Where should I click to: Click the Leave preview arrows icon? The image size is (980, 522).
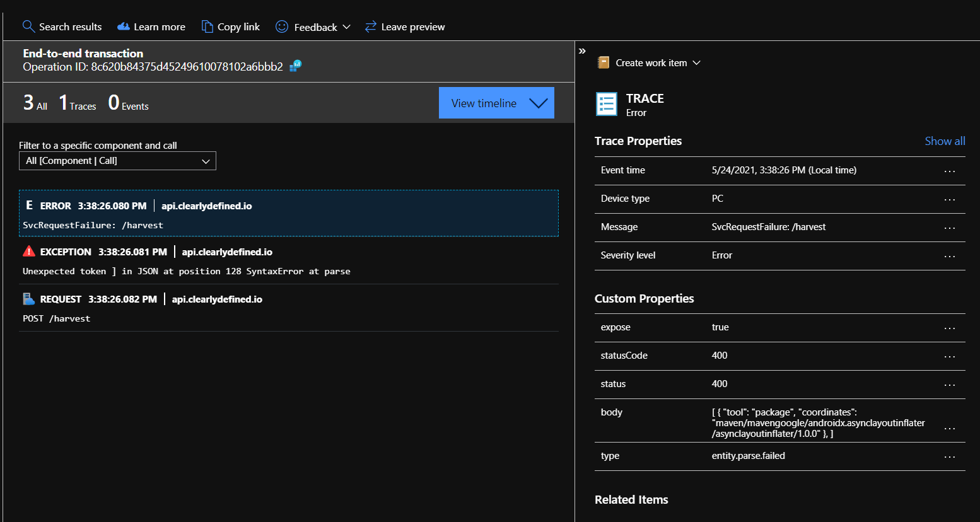click(x=371, y=26)
